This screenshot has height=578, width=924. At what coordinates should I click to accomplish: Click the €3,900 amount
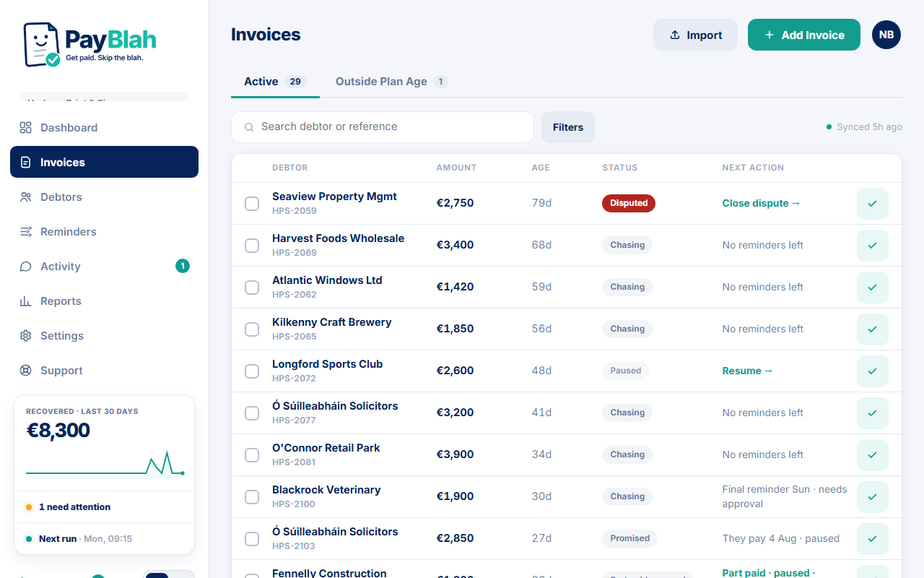(455, 454)
